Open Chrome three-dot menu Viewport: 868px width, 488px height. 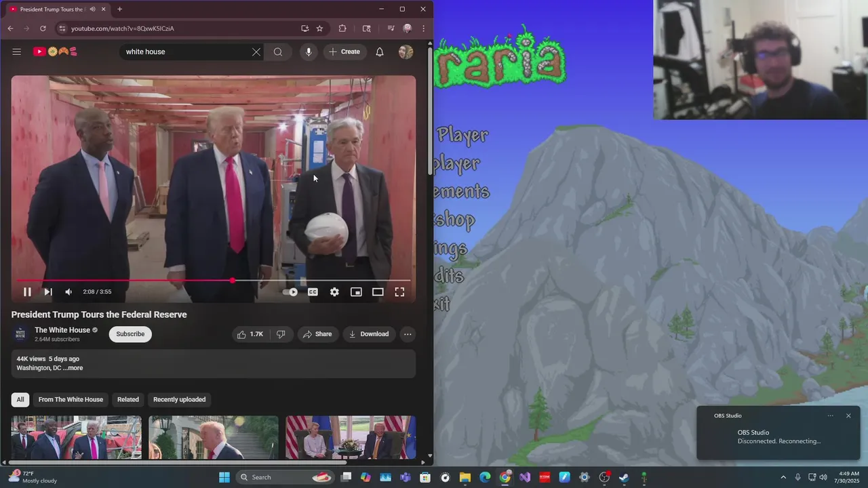point(423,28)
